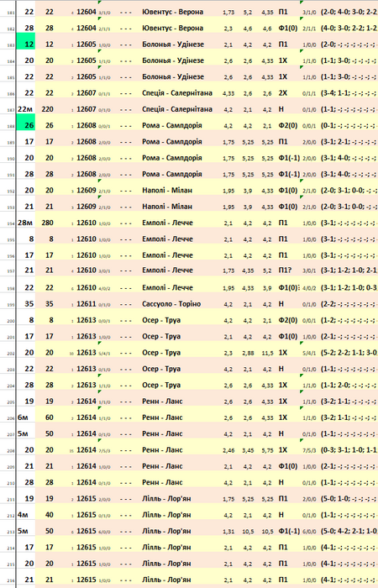This screenshot has height=588, width=378.
Task: Click the scores cell starting (5-2; 2-2; 1-1
Action: tap(349, 353)
